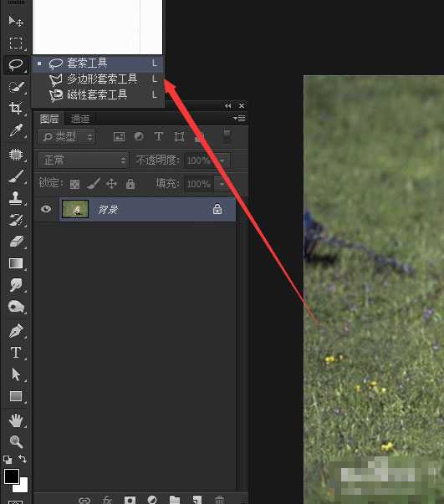Select the Move tool
The width and height of the screenshot is (444, 504).
coord(15,21)
